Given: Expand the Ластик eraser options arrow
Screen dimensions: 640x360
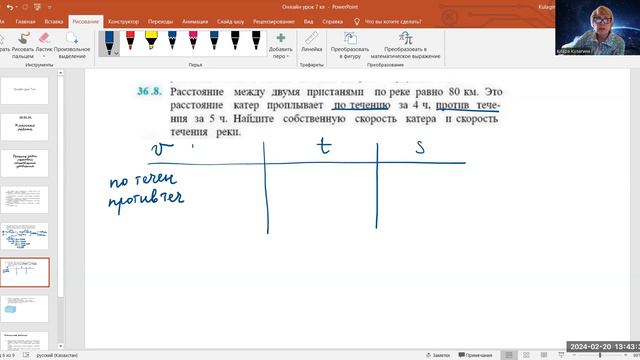Looking at the screenshot, I should click(x=44, y=56).
